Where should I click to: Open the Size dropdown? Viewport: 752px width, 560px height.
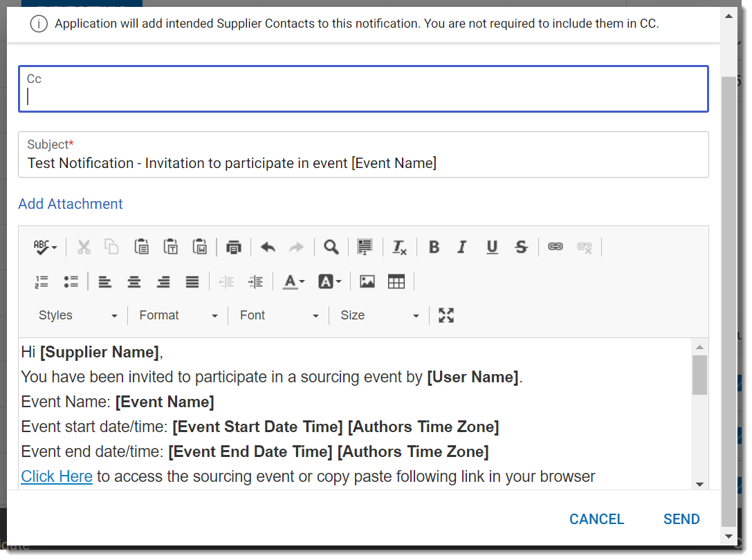coord(379,315)
